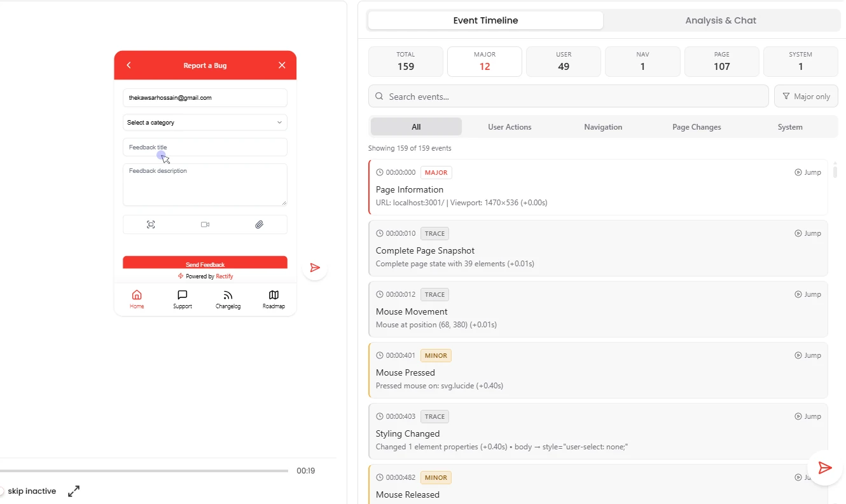
Task: Open the Roadmap tab in widget
Action: [274, 299]
